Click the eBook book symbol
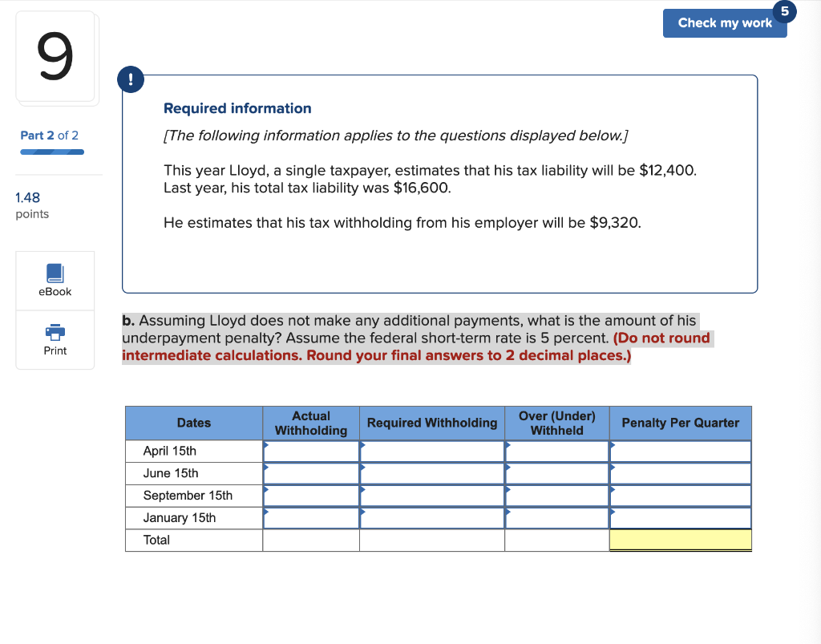This screenshot has width=821, height=644. [55, 273]
